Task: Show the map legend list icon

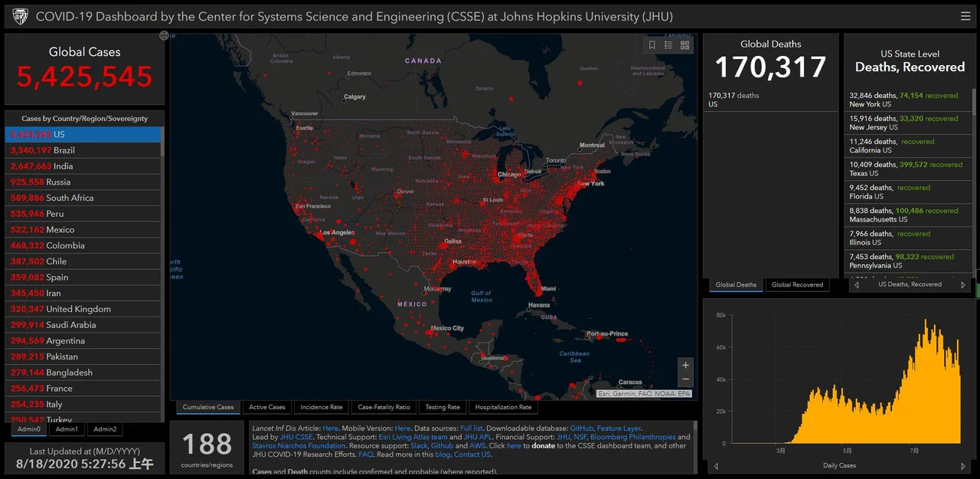Action: click(668, 45)
